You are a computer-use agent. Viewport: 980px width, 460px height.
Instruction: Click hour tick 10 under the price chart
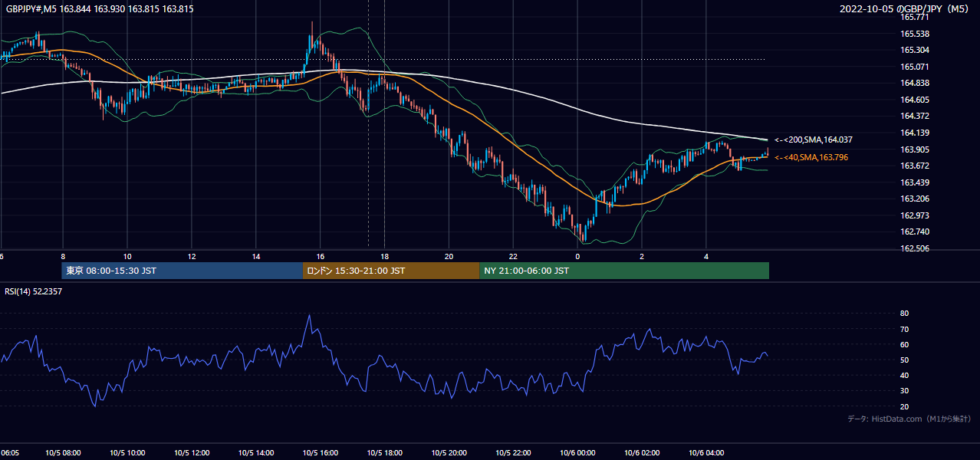click(x=127, y=257)
